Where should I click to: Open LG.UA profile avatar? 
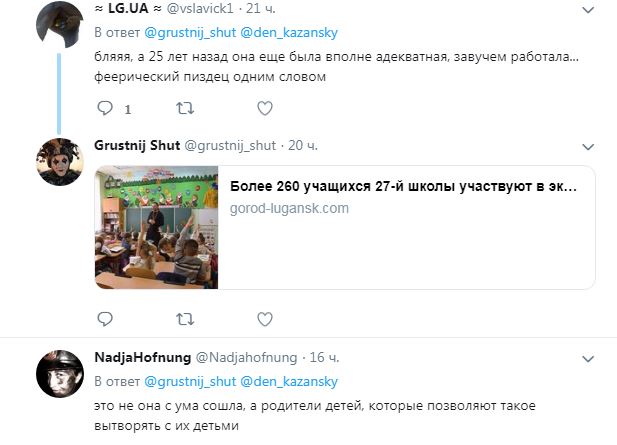[60, 24]
